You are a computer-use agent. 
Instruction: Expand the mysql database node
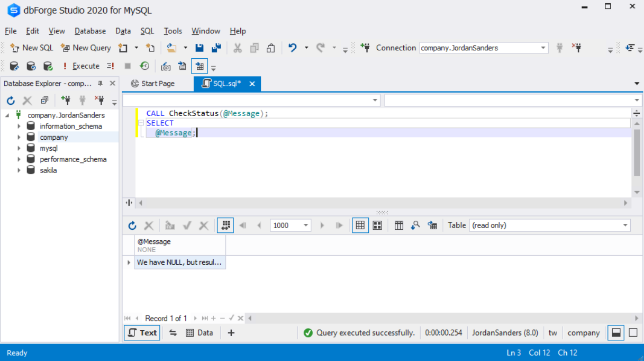pyautogui.click(x=19, y=148)
